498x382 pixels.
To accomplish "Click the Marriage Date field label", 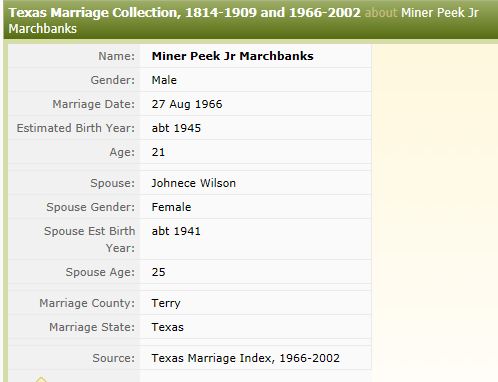I will tap(94, 104).
